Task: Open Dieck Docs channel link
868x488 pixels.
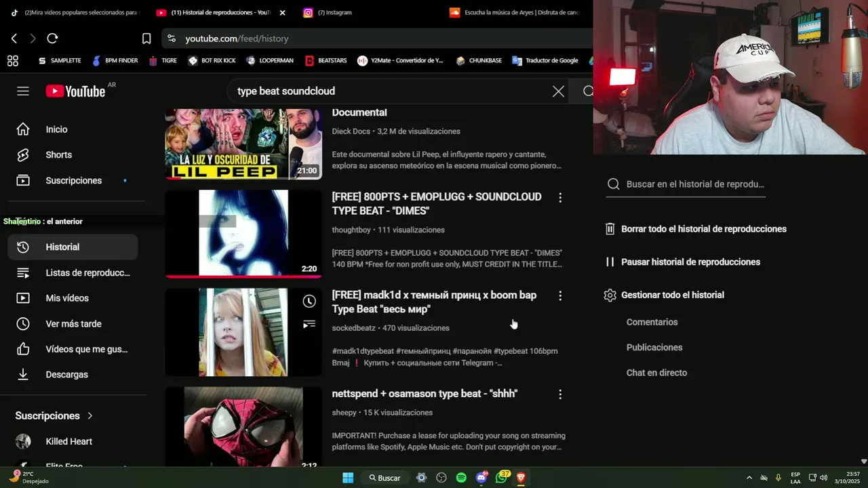Action: pos(351,131)
